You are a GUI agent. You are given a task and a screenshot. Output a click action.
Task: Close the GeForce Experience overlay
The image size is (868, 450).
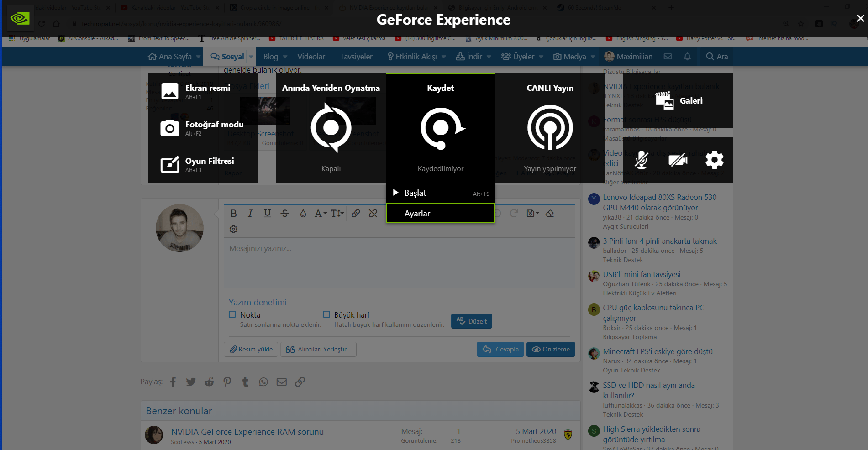pos(860,18)
